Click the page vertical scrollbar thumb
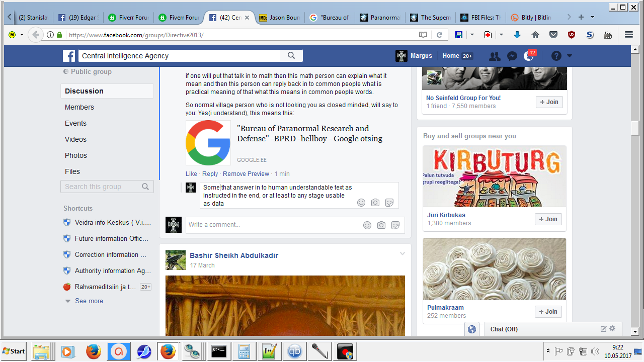644x362 pixels. [x=635, y=128]
